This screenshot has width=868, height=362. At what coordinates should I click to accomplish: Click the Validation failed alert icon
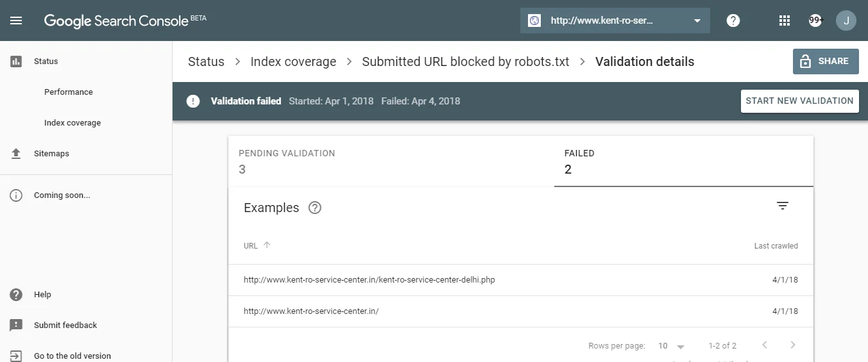click(x=193, y=101)
